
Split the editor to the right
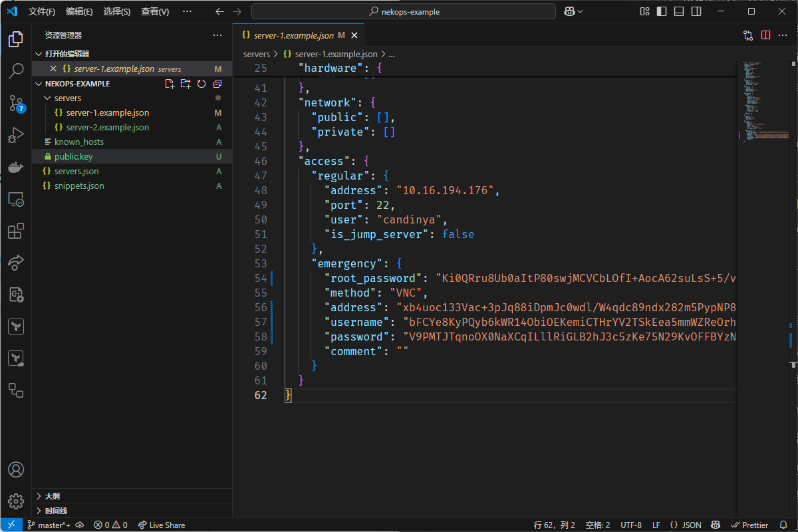pos(765,35)
